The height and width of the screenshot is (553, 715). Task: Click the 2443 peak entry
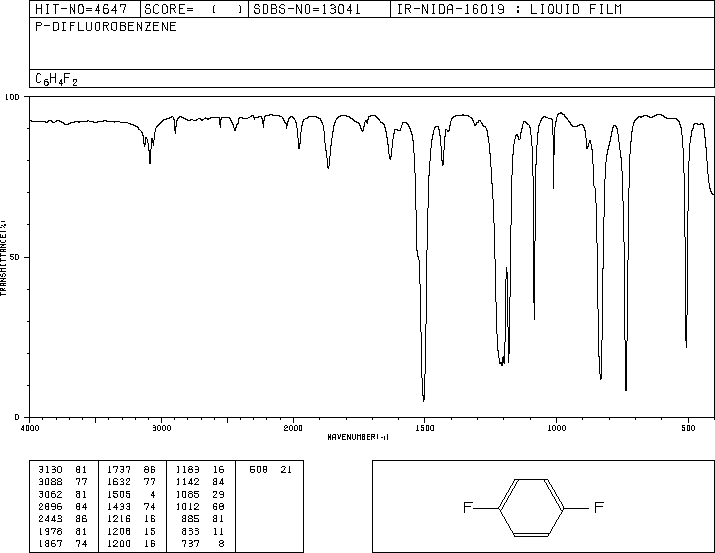62,519
